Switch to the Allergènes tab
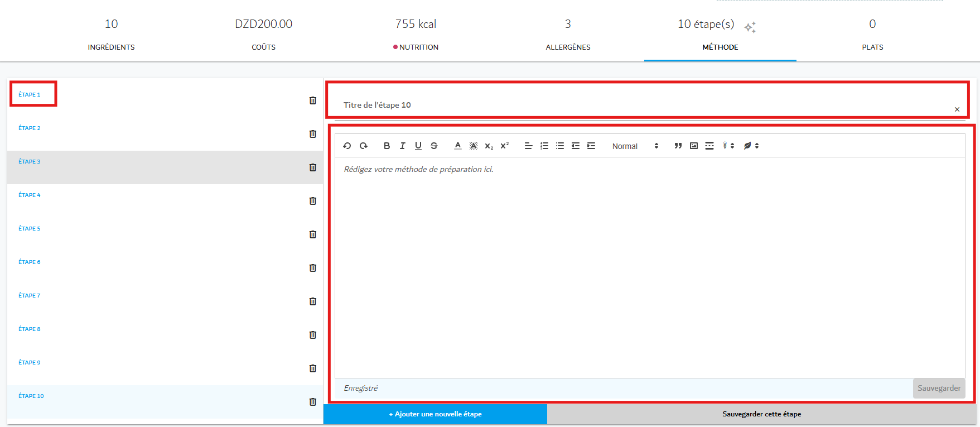Viewport: 980px width, 427px height. tap(568, 33)
